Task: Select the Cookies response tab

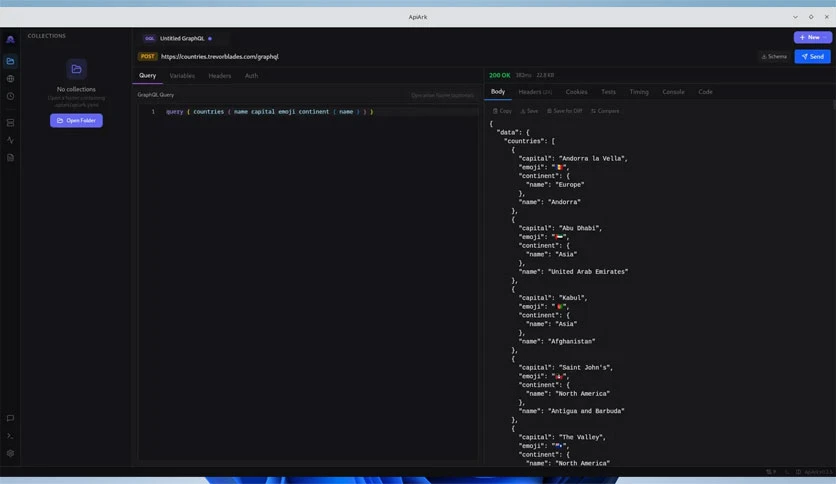Action: [x=576, y=92]
